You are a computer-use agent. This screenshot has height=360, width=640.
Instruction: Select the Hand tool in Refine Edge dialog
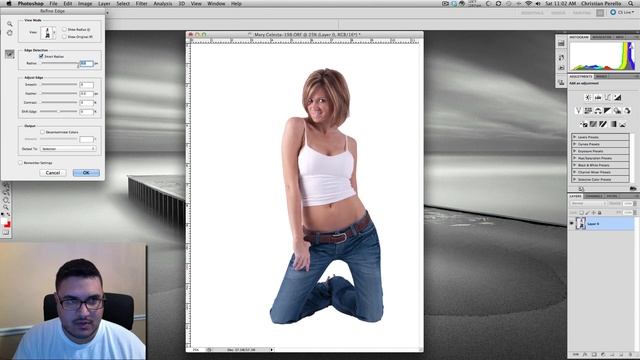tap(9, 33)
